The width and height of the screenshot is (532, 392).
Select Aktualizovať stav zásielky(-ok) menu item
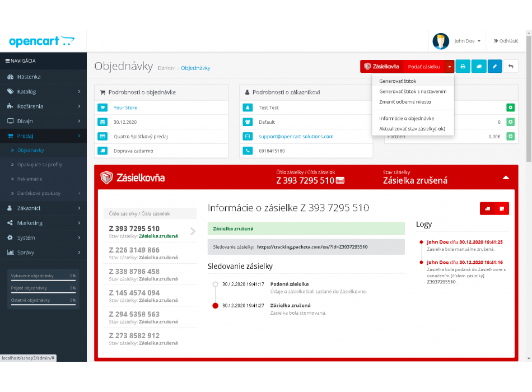click(x=413, y=129)
